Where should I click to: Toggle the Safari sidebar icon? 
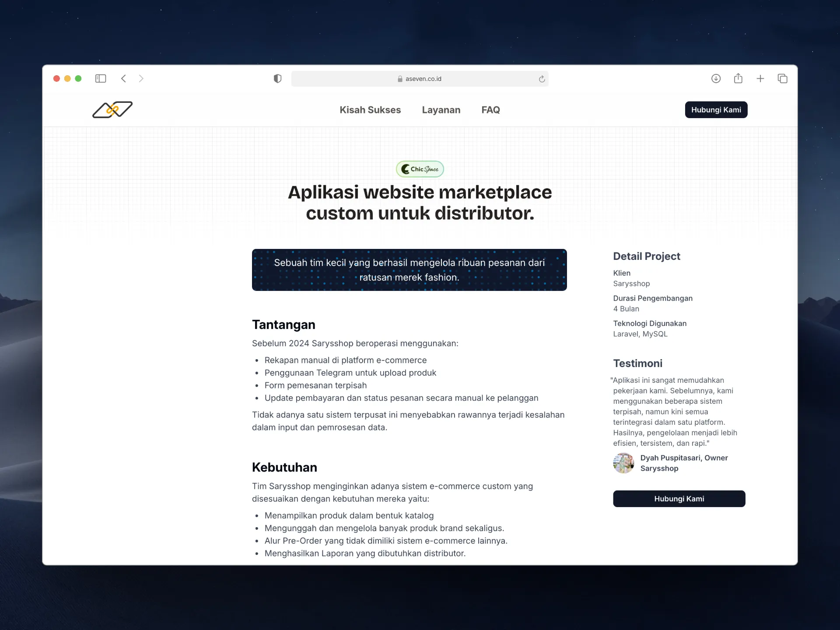coord(101,79)
